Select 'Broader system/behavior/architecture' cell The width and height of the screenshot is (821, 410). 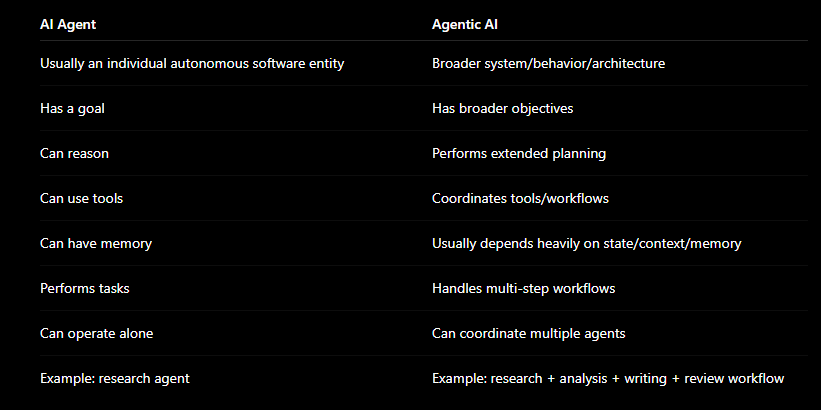548,64
